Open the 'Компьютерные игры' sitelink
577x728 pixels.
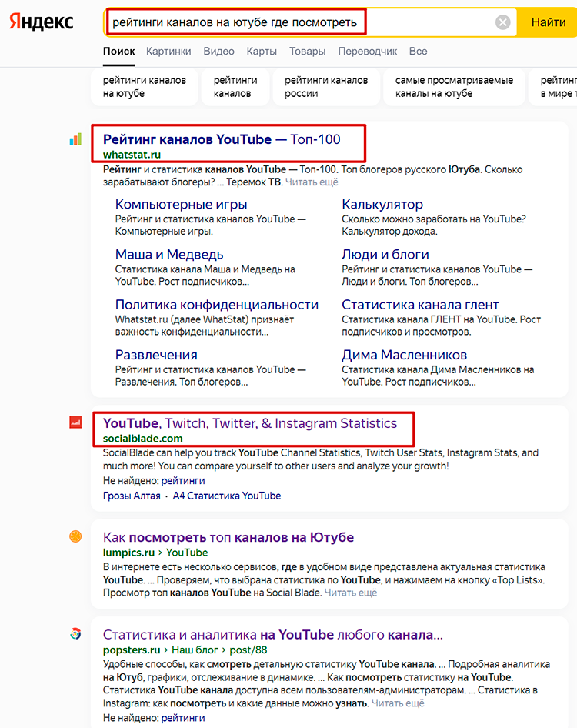[x=181, y=204]
